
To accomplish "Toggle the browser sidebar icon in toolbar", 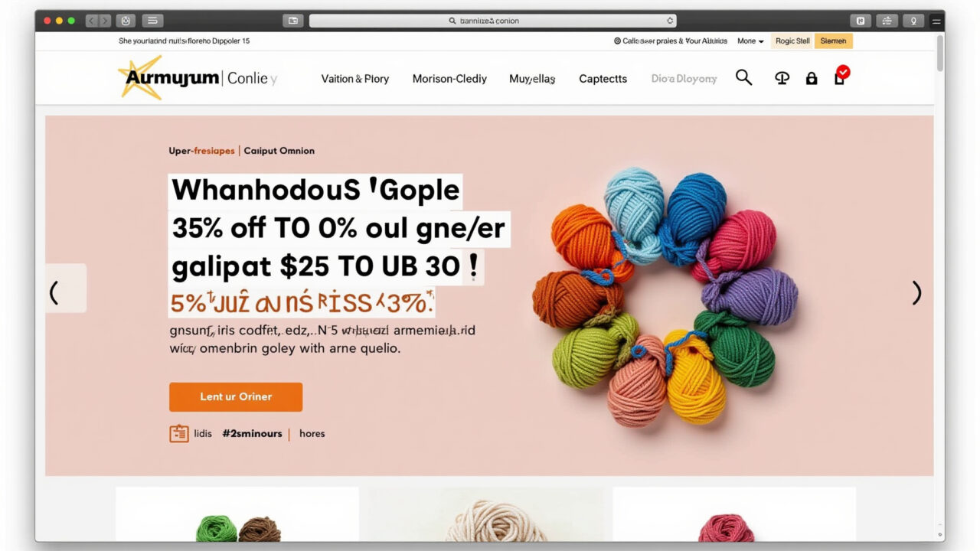I will [x=153, y=21].
